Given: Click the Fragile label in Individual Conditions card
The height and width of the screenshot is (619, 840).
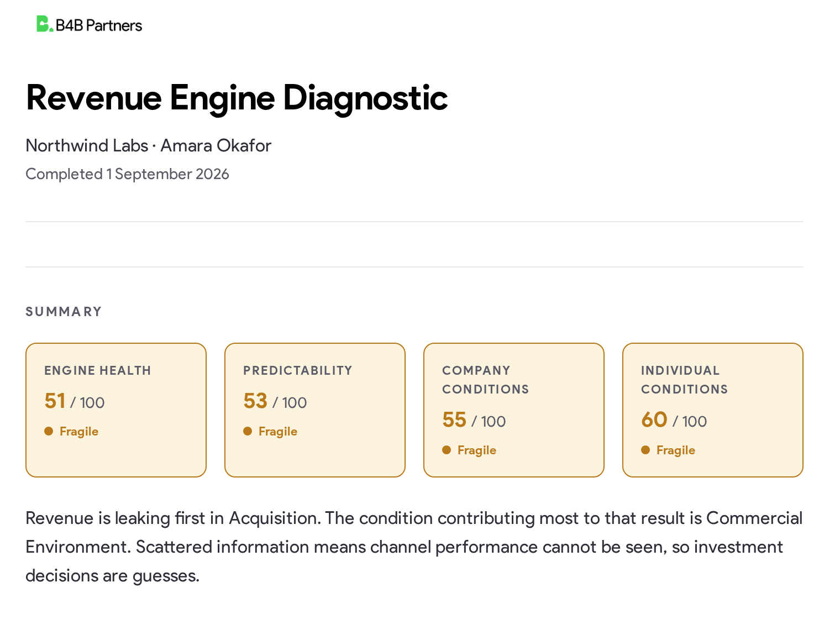Looking at the screenshot, I should pos(676,450).
